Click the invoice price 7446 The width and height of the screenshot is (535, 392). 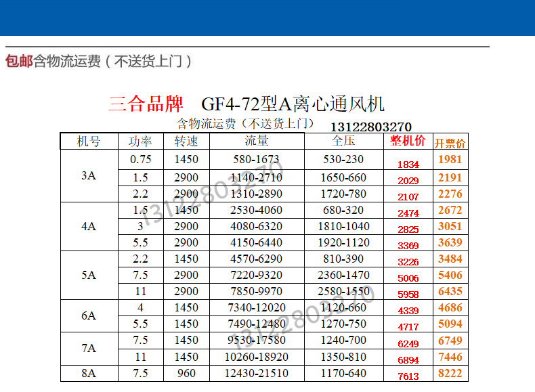[450, 357]
